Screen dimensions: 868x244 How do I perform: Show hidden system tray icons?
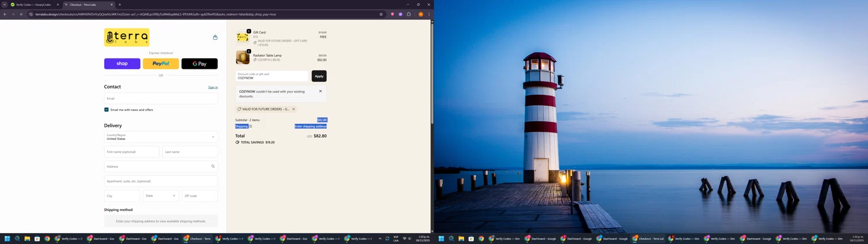coord(380,238)
